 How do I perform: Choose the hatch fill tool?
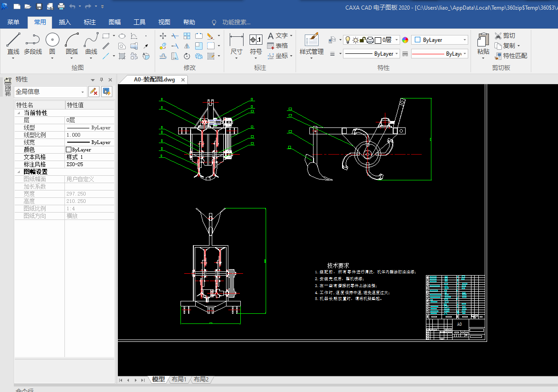(122, 56)
